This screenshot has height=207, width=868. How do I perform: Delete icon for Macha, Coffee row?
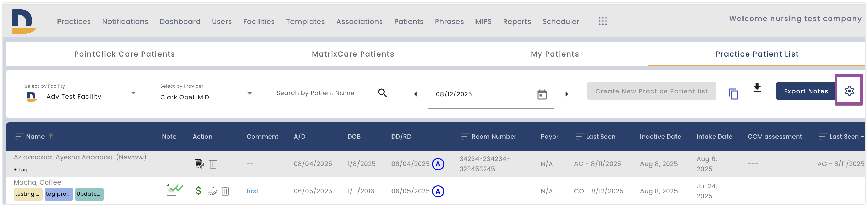(225, 191)
